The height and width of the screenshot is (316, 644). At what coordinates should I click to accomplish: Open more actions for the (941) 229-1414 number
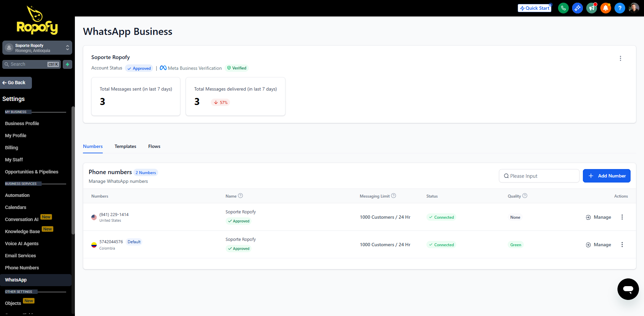[622, 217]
